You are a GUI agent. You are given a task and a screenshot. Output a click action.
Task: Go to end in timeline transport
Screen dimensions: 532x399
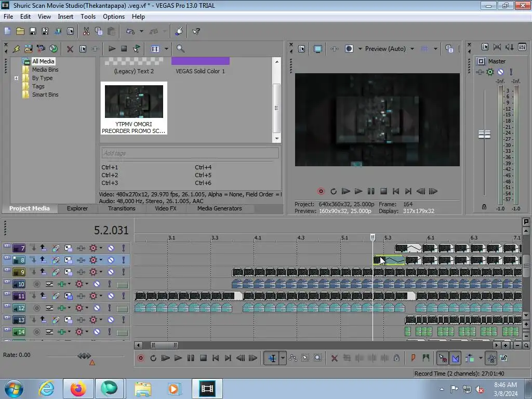[x=228, y=358]
